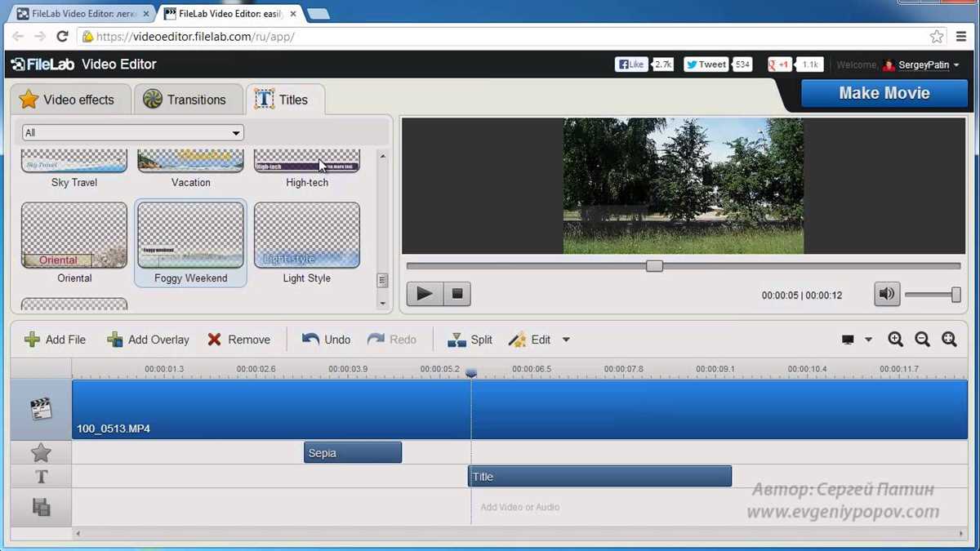Zoom out on the timeline
Screen dimensions: 980x551
click(922, 340)
